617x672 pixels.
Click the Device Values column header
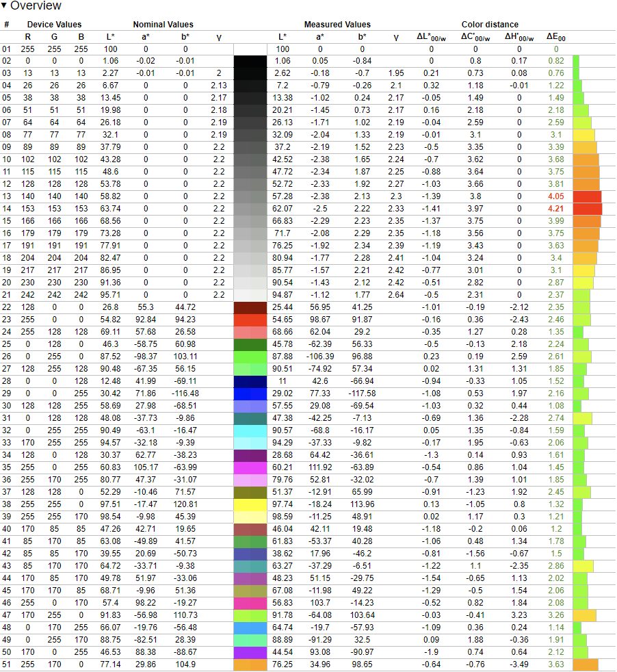pyautogui.click(x=54, y=25)
